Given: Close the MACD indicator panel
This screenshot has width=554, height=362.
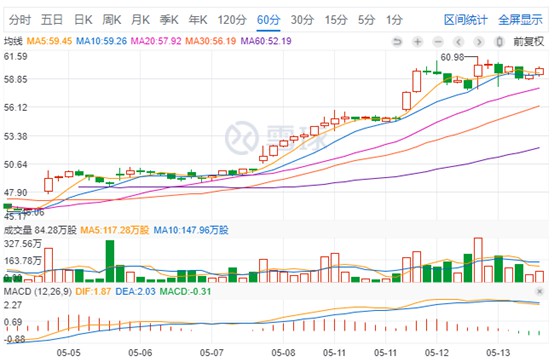Looking at the screenshot, I should (540, 292).
